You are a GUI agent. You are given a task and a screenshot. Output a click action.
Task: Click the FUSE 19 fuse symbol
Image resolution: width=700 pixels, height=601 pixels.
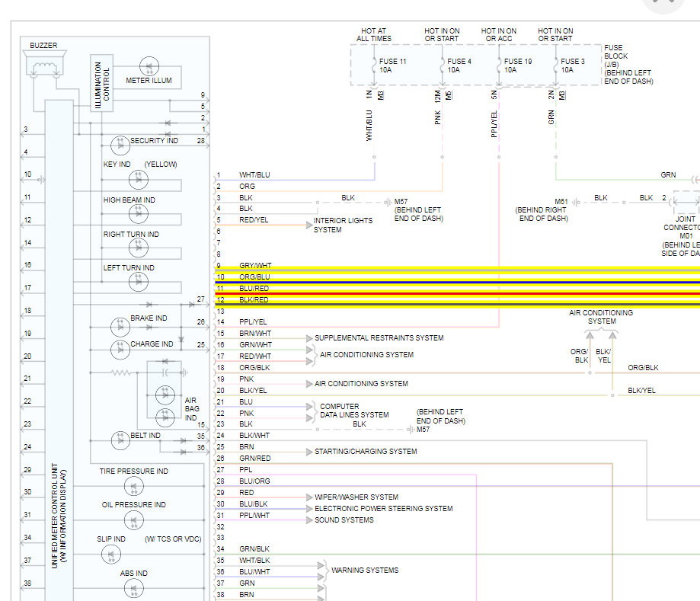pos(499,66)
